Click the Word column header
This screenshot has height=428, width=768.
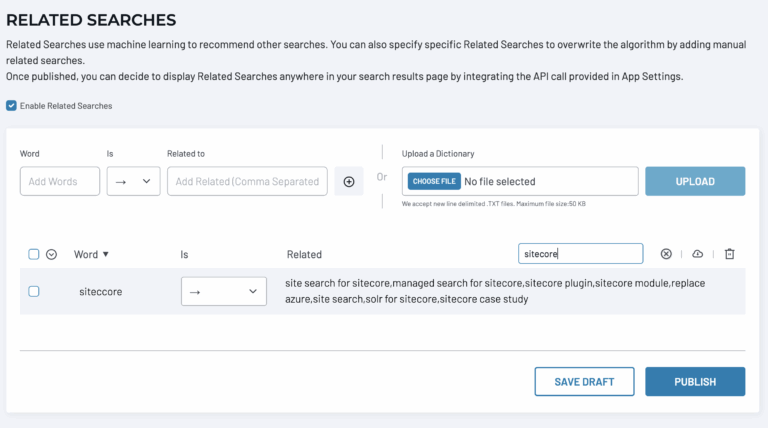(x=86, y=255)
